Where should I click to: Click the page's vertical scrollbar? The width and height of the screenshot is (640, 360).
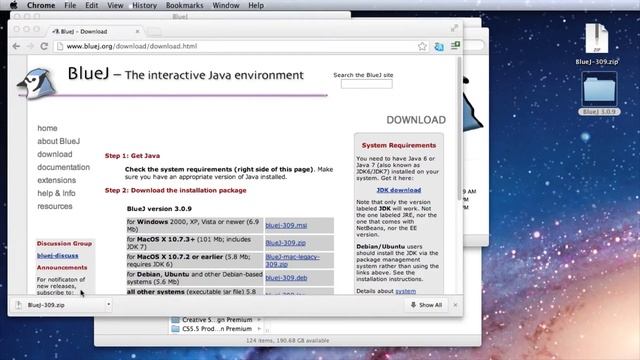pos(459,129)
